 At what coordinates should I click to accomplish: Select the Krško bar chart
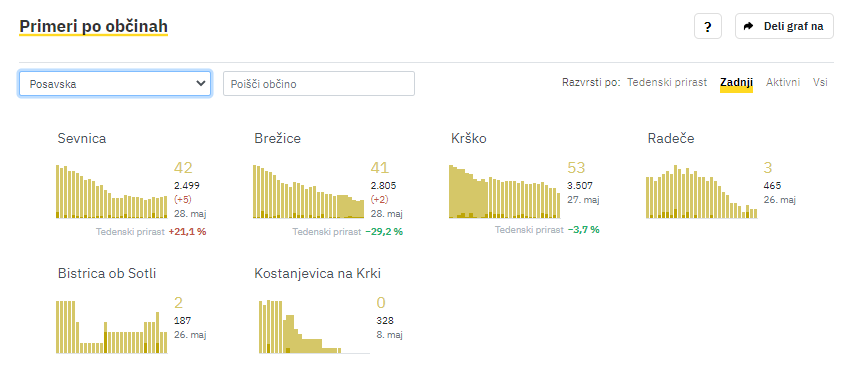505,191
